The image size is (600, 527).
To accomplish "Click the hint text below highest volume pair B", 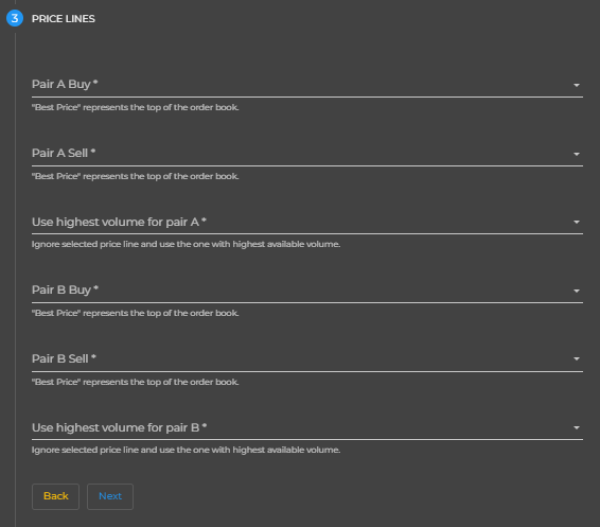I will coord(186,450).
